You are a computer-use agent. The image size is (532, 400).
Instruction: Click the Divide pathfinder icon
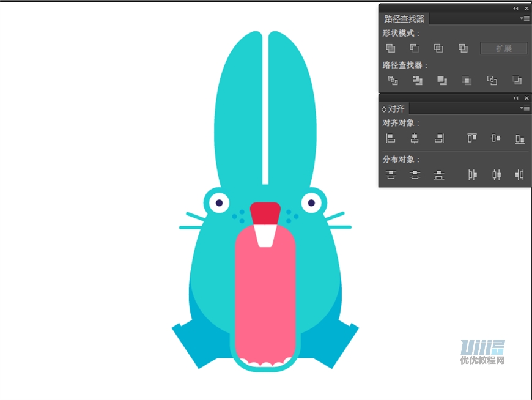[x=393, y=80]
